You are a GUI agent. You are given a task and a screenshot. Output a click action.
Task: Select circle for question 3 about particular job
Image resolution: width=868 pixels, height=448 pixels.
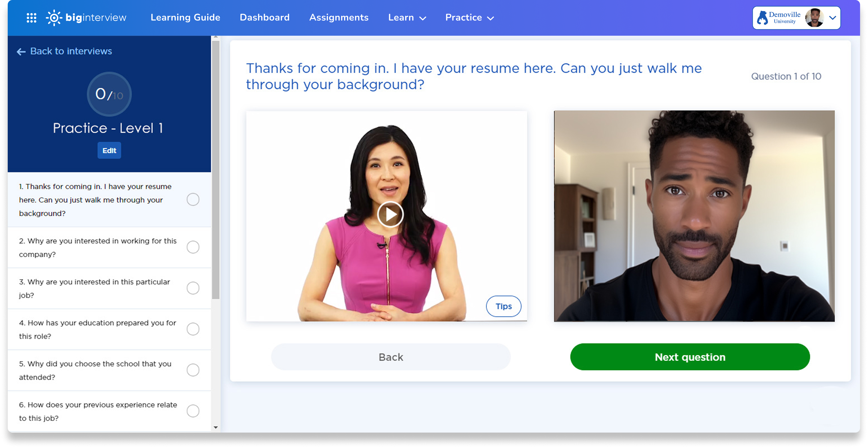[x=193, y=288]
